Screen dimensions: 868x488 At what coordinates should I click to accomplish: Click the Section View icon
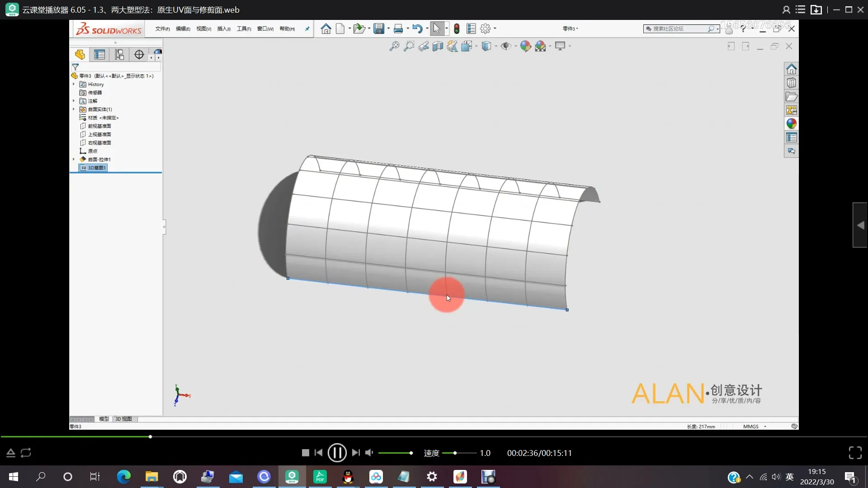(x=438, y=46)
